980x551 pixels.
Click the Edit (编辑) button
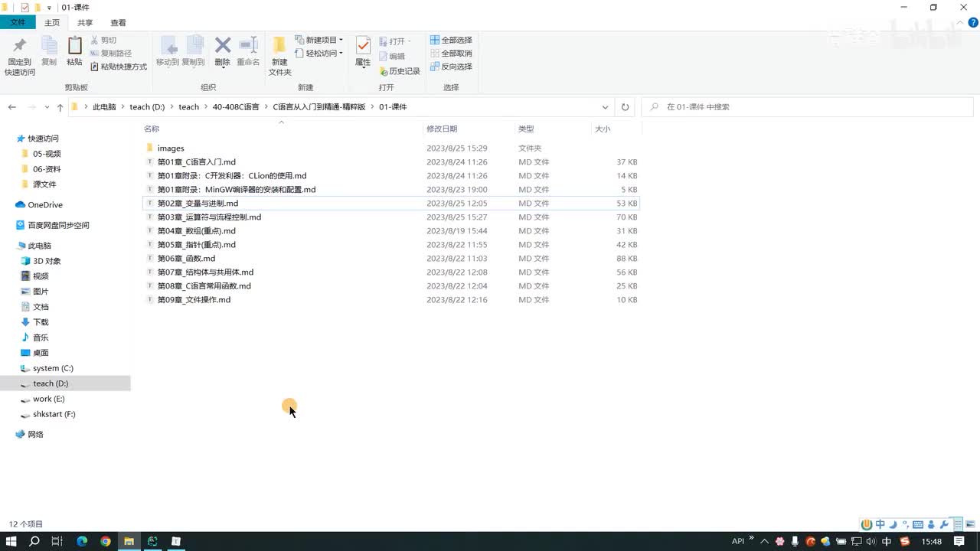pos(392,57)
